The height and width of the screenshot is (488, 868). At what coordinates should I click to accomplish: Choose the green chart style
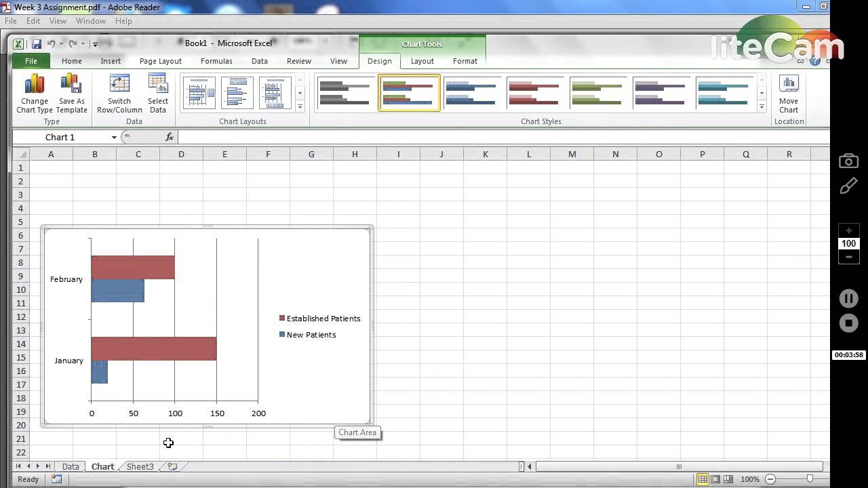click(597, 93)
